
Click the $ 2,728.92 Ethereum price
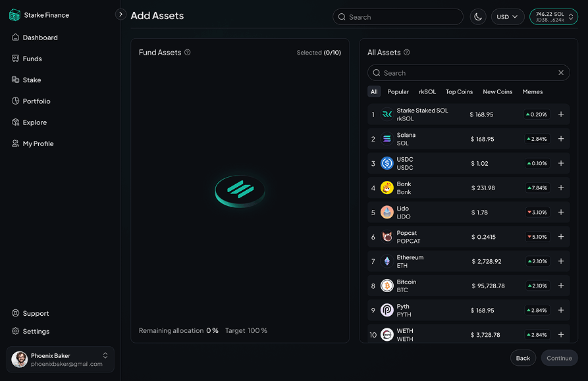(487, 261)
